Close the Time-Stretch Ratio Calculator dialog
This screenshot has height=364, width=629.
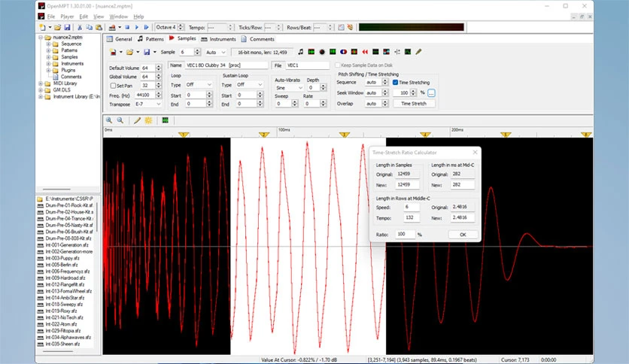(x=475, y=153)
